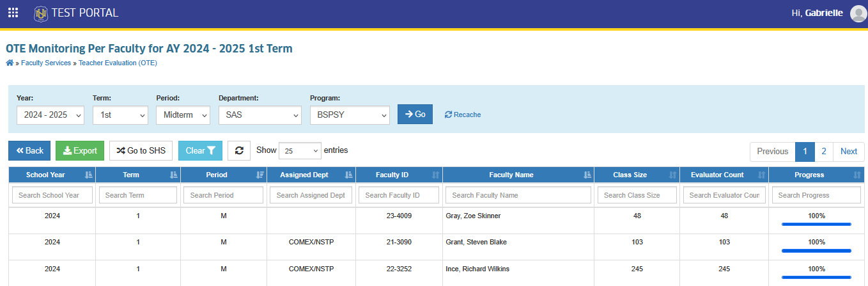Focus the Search Period field
This screenshot has height=286, width=868.
point(223,195)
